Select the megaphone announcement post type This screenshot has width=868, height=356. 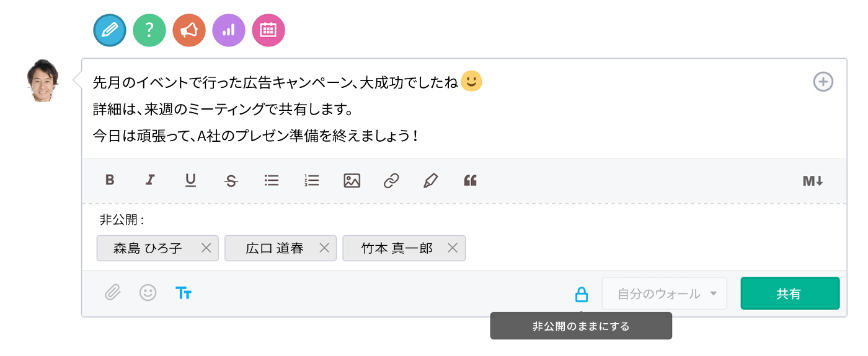189,30
